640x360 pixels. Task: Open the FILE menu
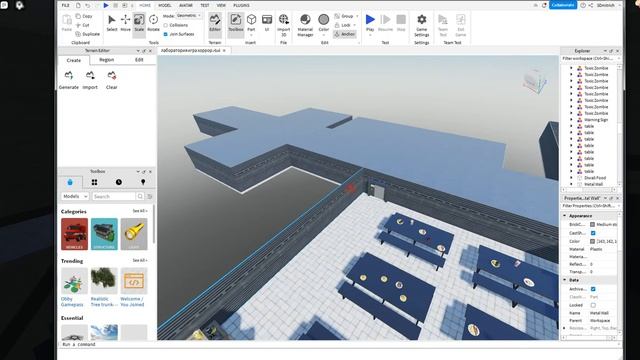tap(65, 5)
